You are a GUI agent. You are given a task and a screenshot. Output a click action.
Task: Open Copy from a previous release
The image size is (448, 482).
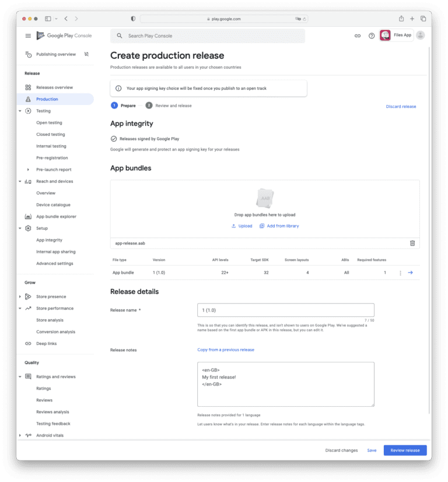(226, 350)
